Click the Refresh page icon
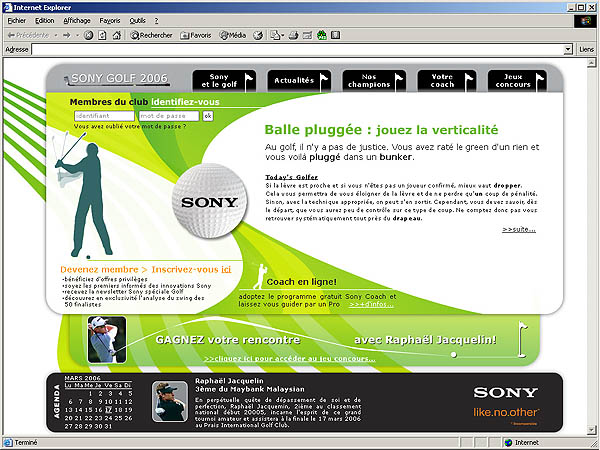Viewport: 600px width, 450px height. point(102,35)
